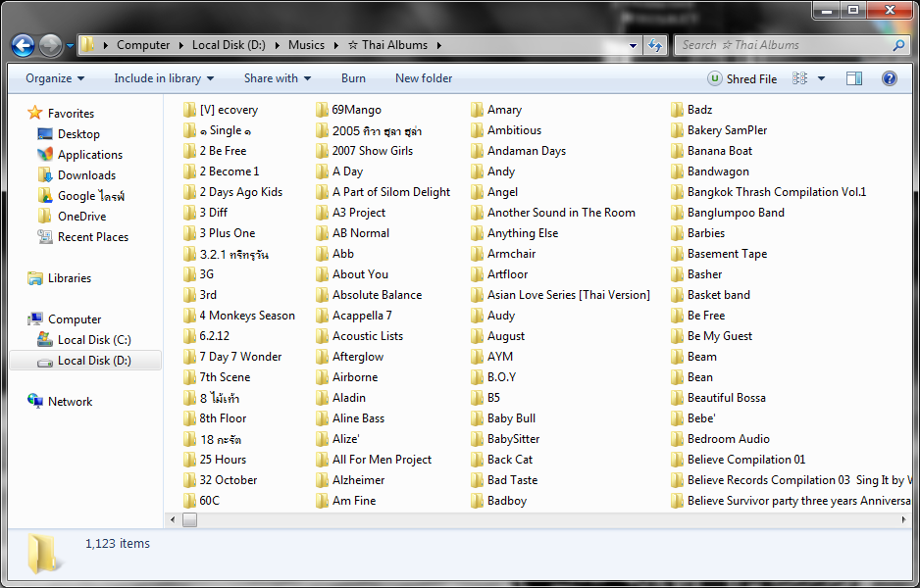This screenshot has width=920, height=588.
Task: Open the Organize menu
Action: [55, 78]
